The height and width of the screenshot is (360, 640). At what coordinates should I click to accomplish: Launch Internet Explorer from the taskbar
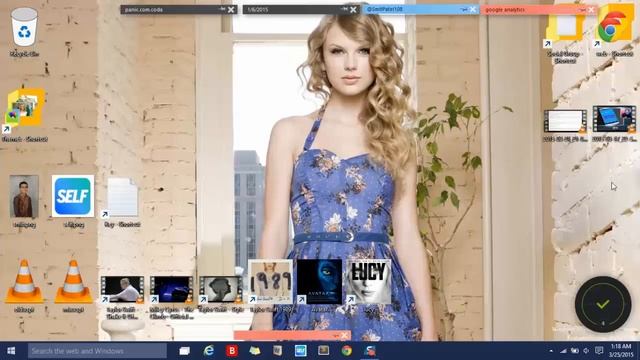tap(209, 351)
